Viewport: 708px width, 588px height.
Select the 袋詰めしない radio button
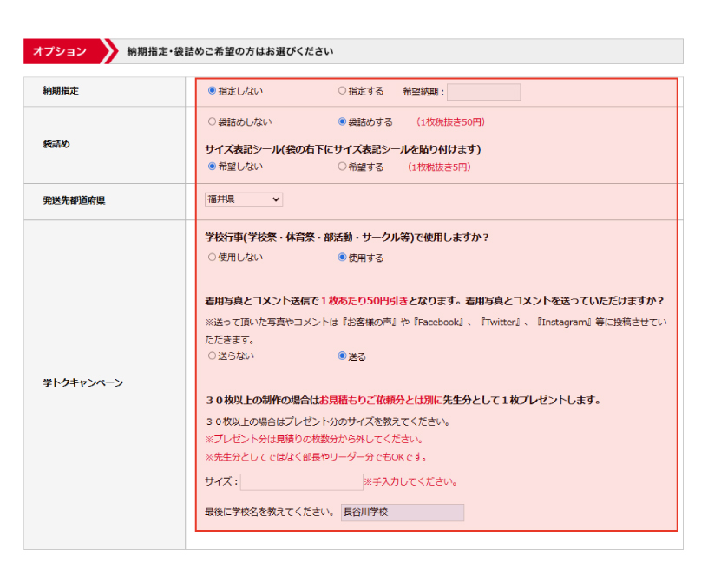(x=212, y=122)
